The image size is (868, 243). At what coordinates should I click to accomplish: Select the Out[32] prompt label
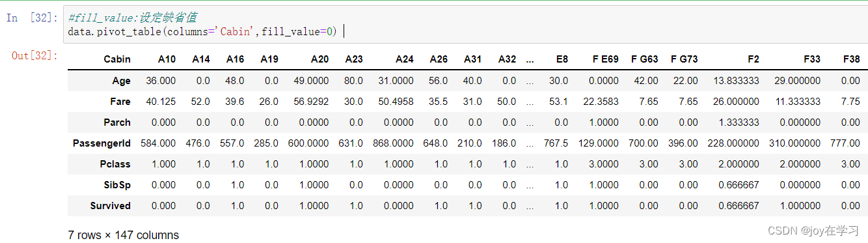[x=34, y=56]
